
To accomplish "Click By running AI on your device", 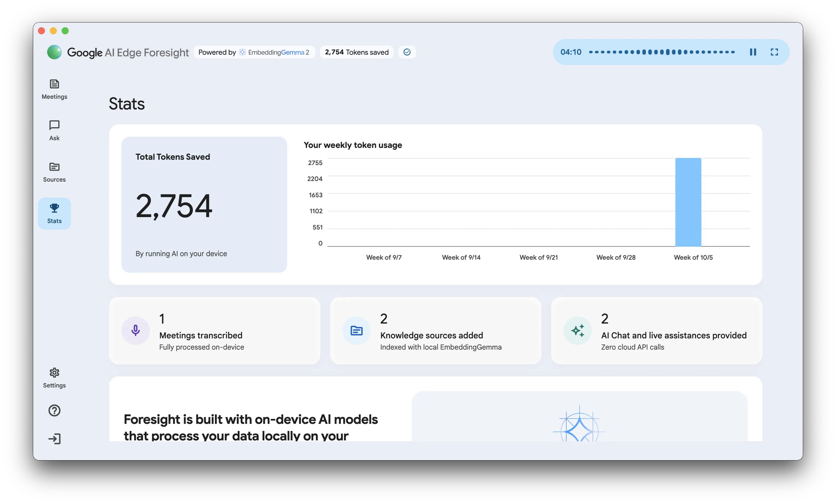I will click(x=181, y=253).
